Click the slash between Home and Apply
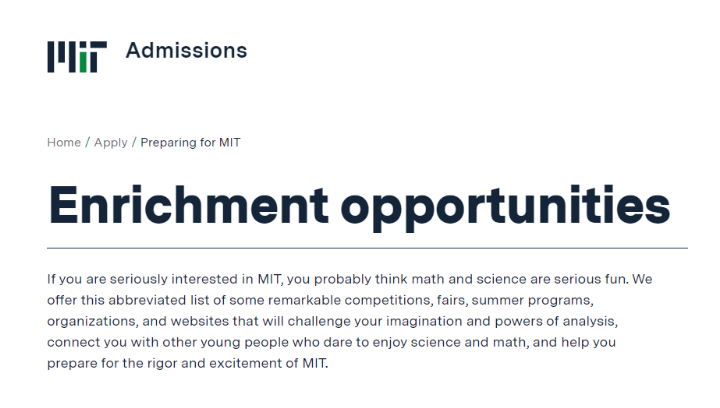Screen dimensions: 720x408 88,142
